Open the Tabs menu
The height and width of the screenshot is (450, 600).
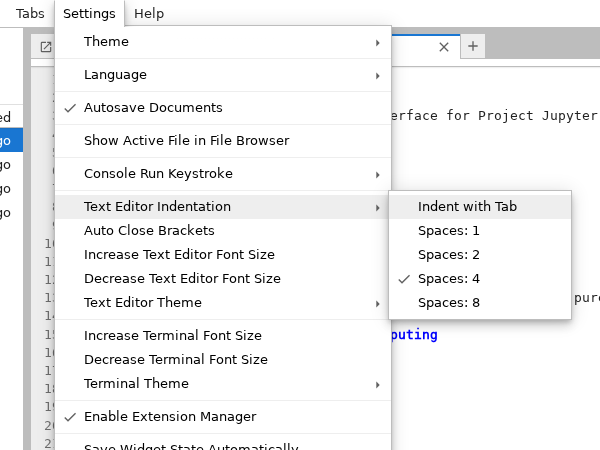pyautogui.click(x=30, y=13)
